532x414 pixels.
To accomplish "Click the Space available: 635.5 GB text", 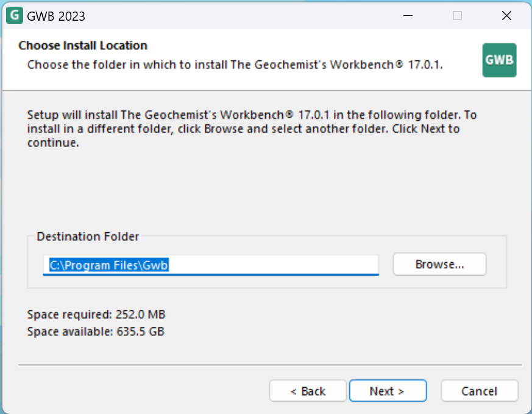I will coord(96,331).
